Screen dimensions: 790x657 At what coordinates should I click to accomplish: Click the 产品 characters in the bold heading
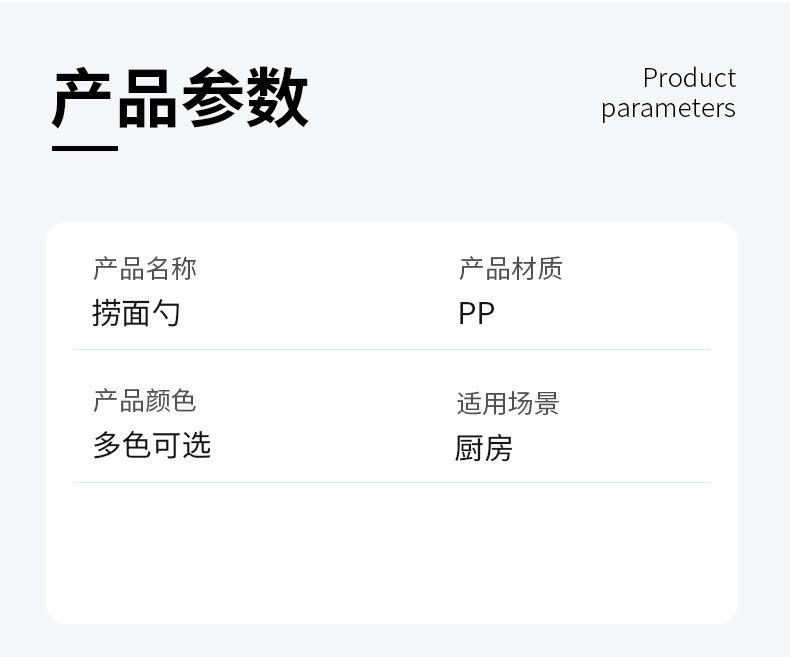click(114, 98)
